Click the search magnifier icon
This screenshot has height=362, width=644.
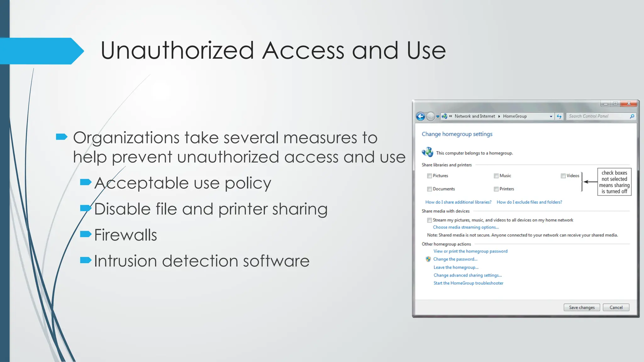632,116
